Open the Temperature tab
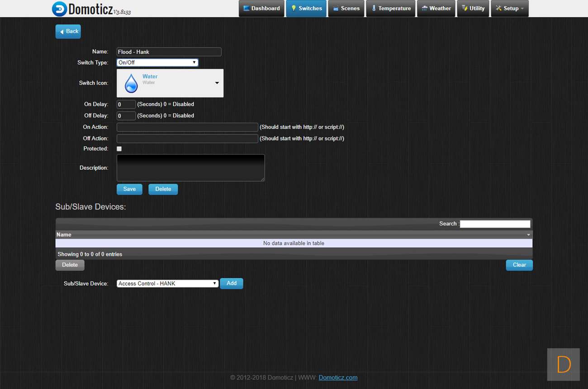This screenshot has width=588, height=389. click(390, 9)
